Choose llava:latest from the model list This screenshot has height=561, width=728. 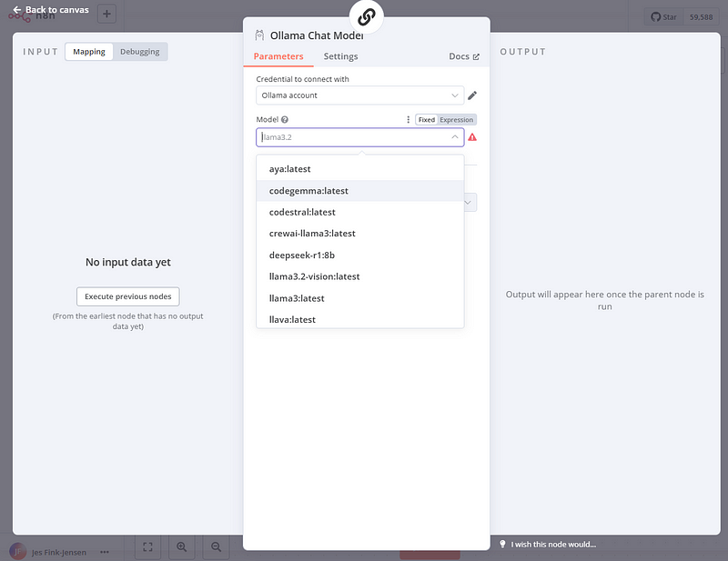click(x=359, y=319)
